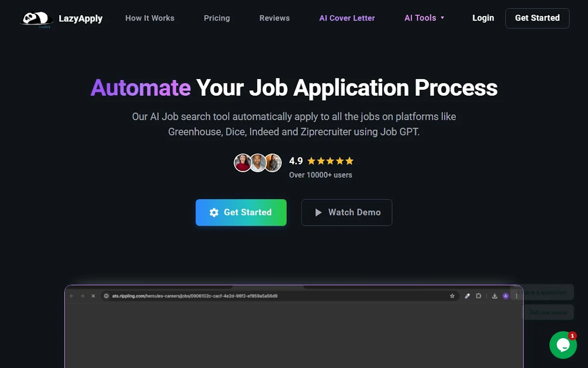Open the three-dot menu in demo browser
This screenshot has width=588, height=368.
[516, 296]
